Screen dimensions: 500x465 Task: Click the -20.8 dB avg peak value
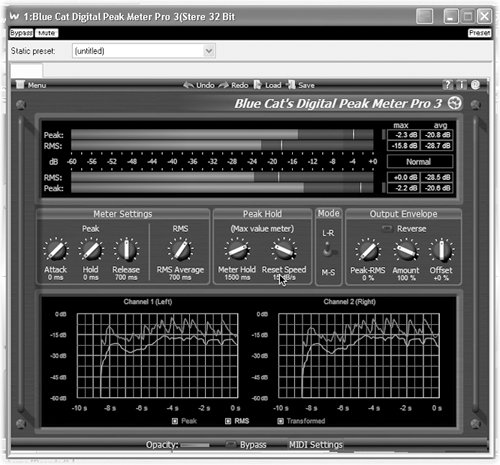tap(437, 135)
